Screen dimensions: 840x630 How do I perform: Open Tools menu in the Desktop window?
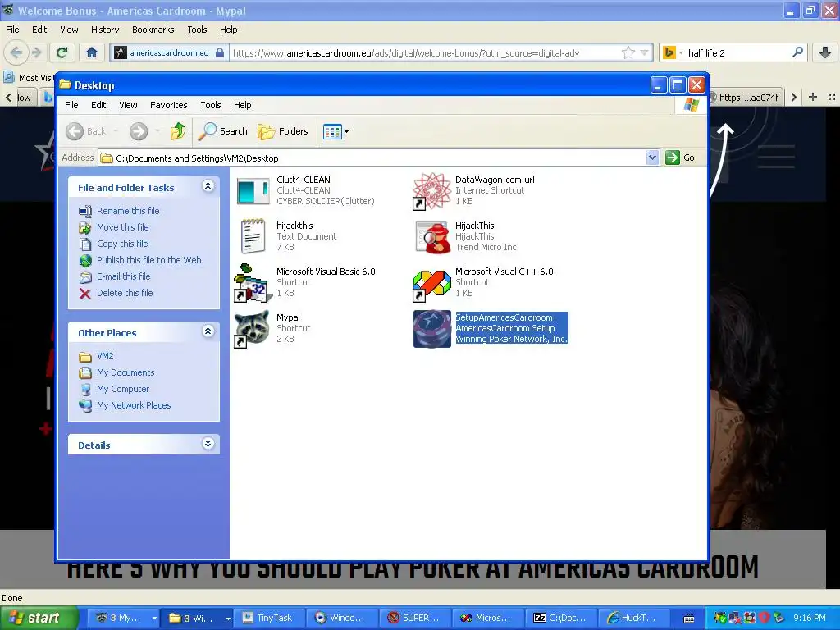(211, 105)
